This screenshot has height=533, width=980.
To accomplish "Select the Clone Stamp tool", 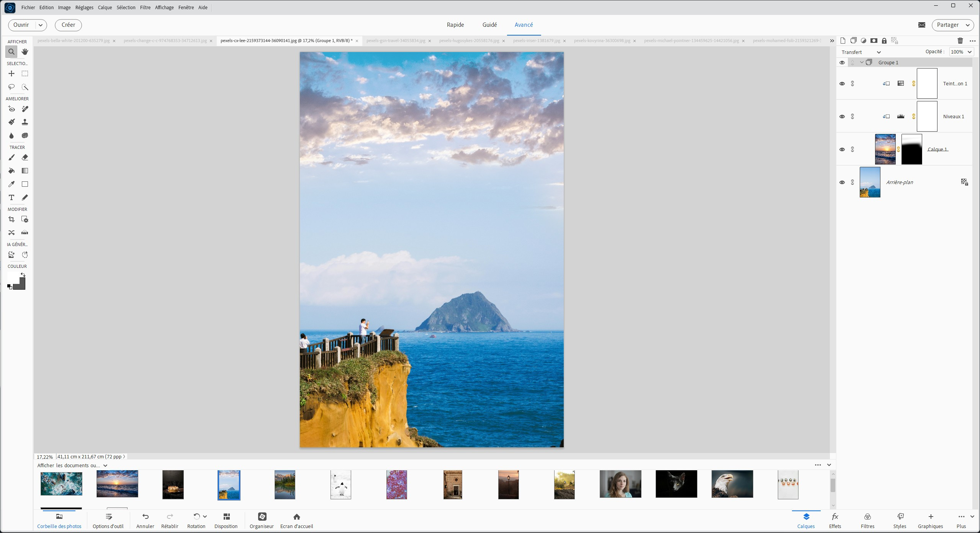I will point(25,122).
